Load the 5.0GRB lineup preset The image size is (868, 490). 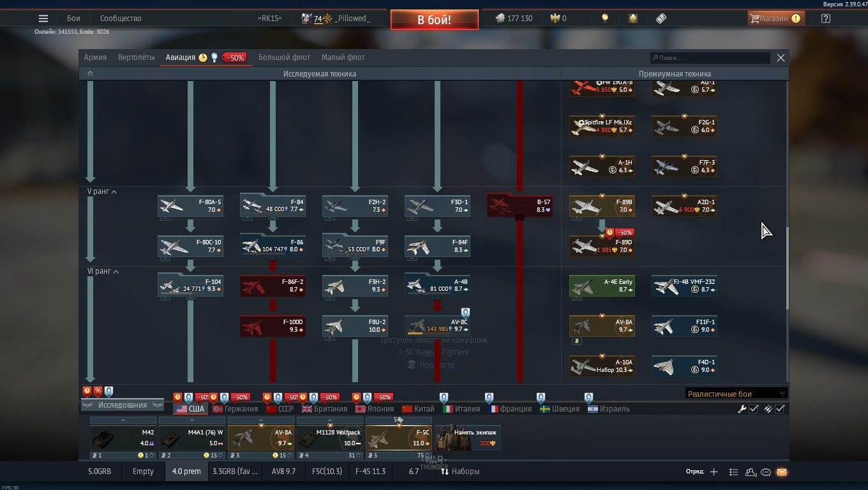click(x=100, y=471)
